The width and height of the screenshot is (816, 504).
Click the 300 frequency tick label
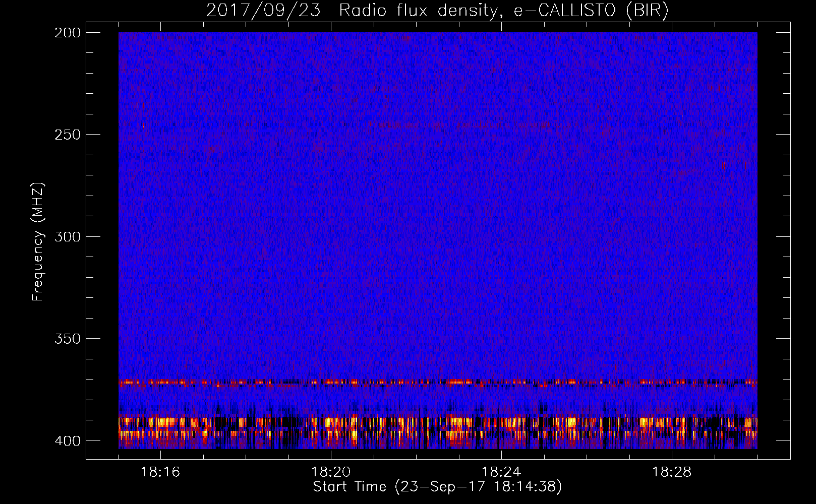[x=67, y=237]
